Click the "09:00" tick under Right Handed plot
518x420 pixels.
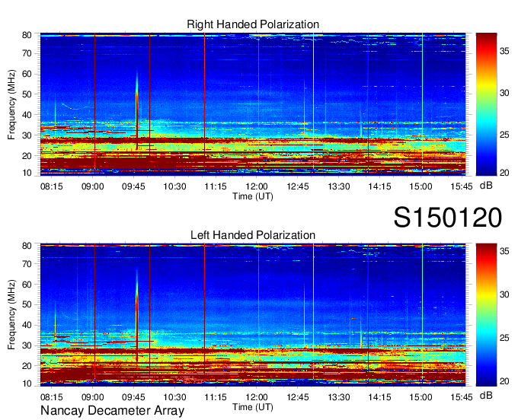92,186
